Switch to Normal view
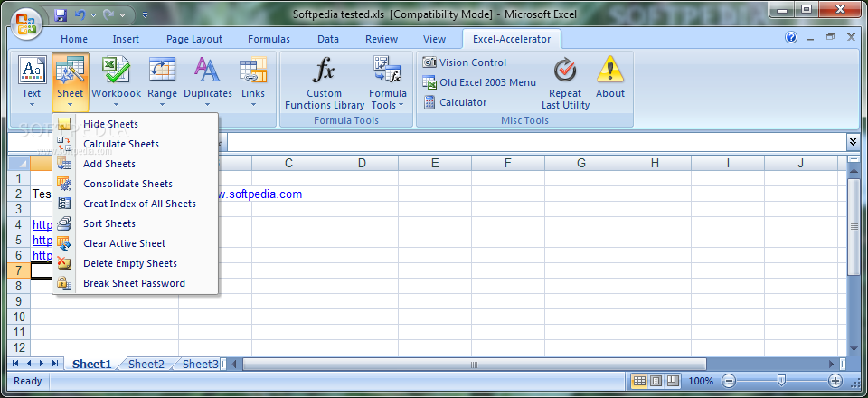Image resolution: width=868 pixels, height=398 pixels. pos(639,381)
